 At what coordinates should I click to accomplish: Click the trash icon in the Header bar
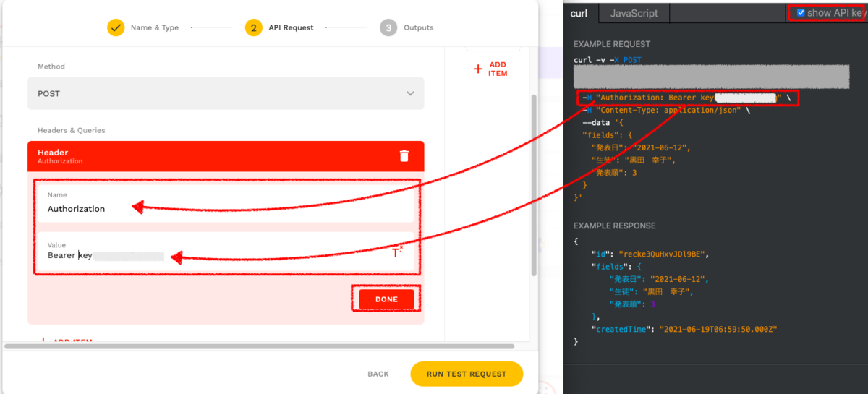point(404,156)
